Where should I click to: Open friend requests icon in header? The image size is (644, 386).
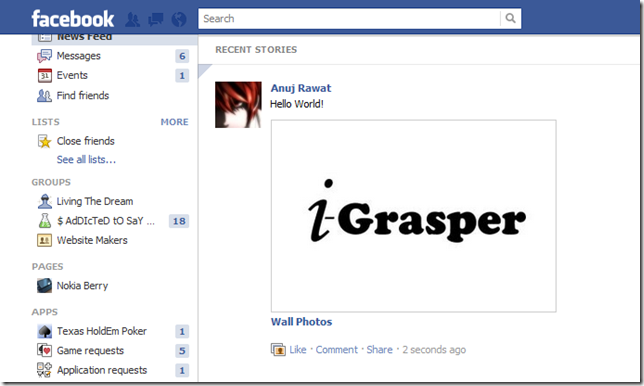132,19
